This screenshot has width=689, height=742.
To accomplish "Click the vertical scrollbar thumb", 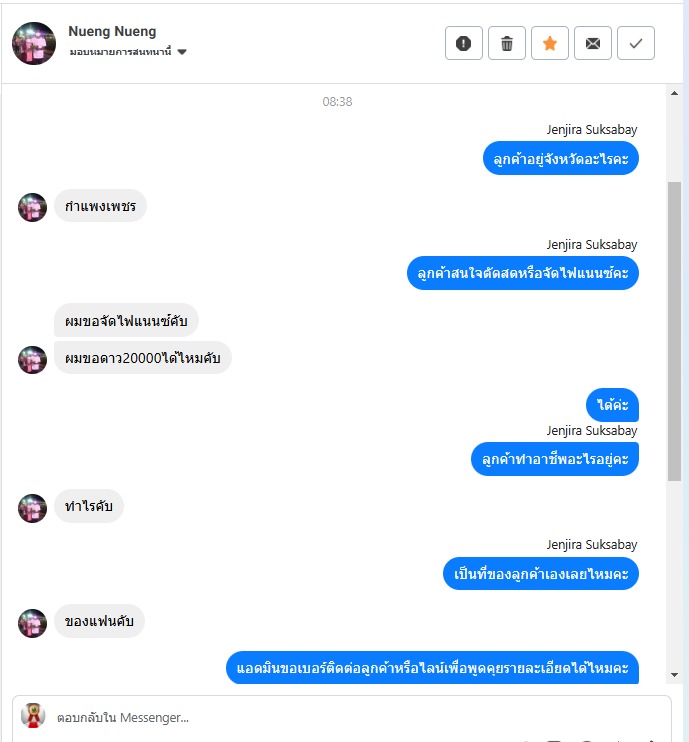I will [x=674, y=331].
